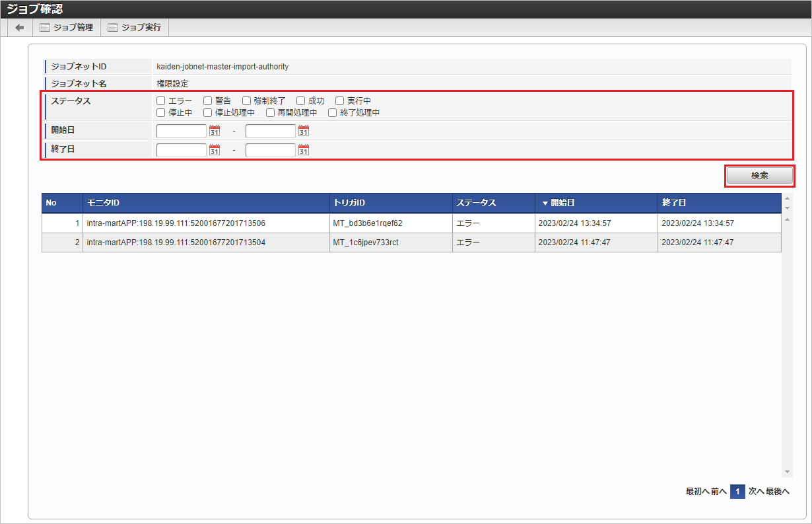Click the back arrow icon in toolbar

click(20, 28)
